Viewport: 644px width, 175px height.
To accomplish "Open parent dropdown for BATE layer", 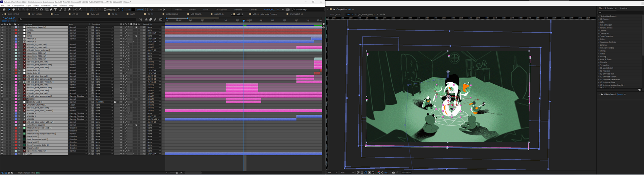I will tap(154, 33).
